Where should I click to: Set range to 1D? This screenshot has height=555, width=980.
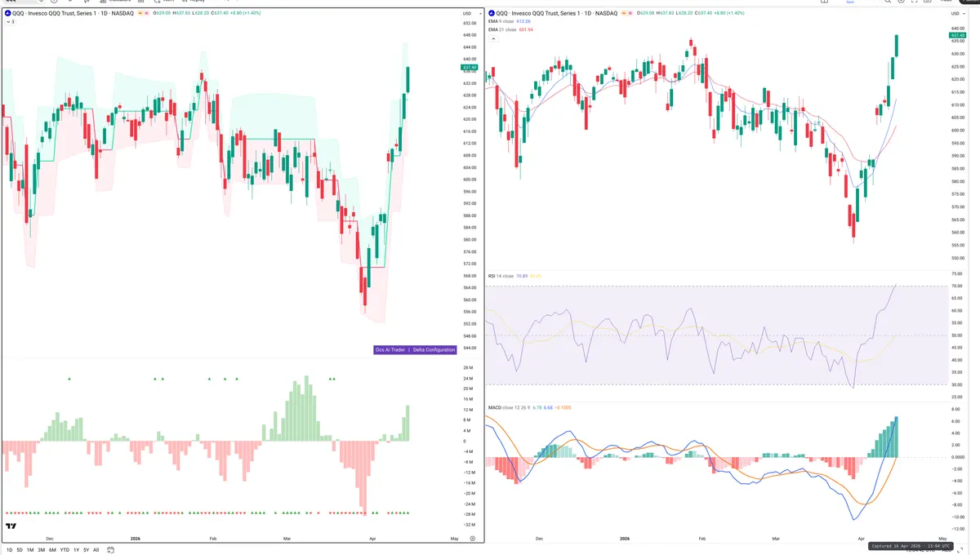(x=10, y=550)
